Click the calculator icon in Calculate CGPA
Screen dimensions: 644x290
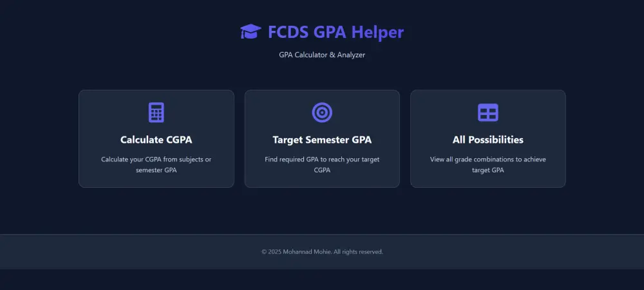click(x=156, y=113)
